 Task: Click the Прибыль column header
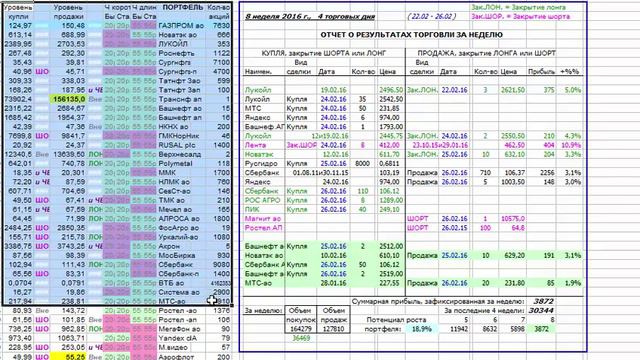click(541, 71)
